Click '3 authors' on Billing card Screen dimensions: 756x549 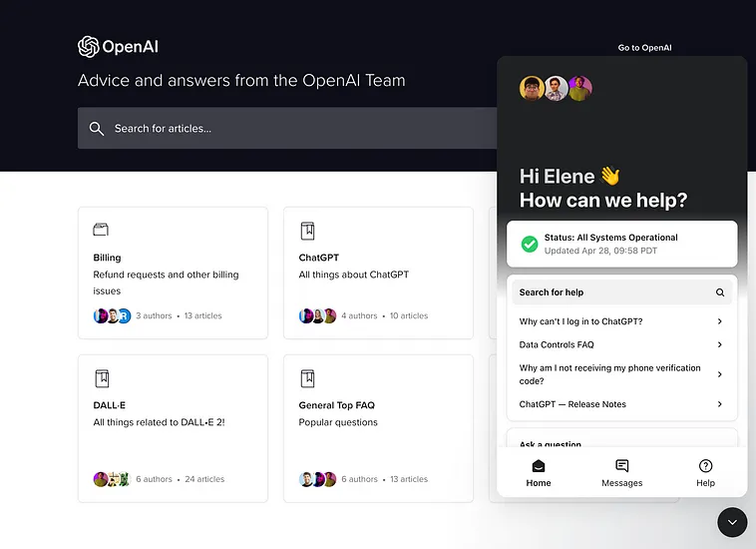point(154,315)
